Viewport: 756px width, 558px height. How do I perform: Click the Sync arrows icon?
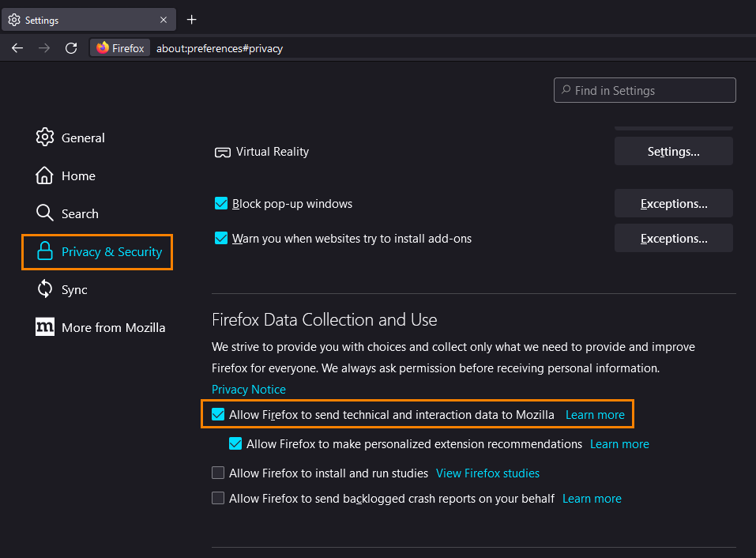point(45,289)
